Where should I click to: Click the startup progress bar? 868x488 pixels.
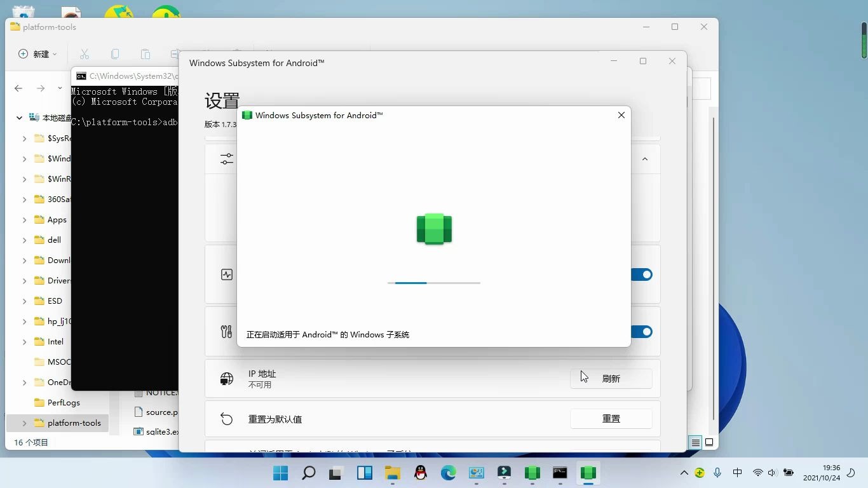click(434, 283)
